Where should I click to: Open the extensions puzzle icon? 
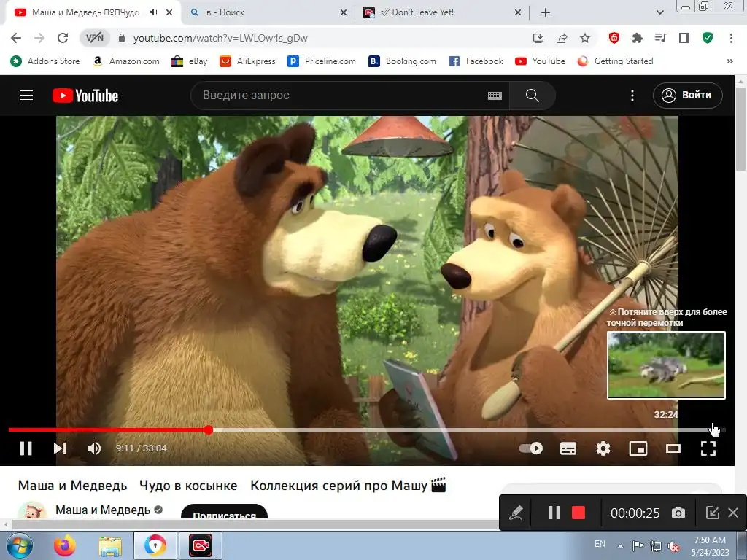tap(638, 38)
